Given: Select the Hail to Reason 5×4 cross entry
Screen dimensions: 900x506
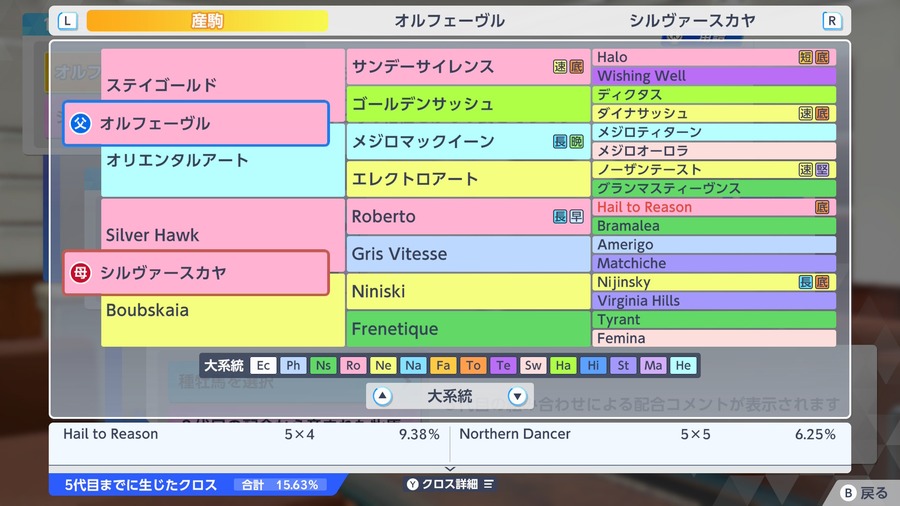Looking at the screenshot, I should pyautogui.click(x=250, y=434).
